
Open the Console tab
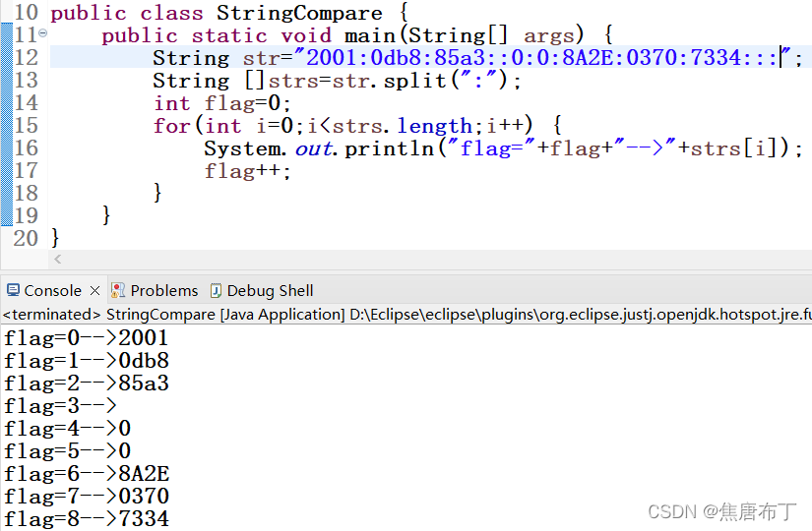pyautogui.click(x=52, y=291)
